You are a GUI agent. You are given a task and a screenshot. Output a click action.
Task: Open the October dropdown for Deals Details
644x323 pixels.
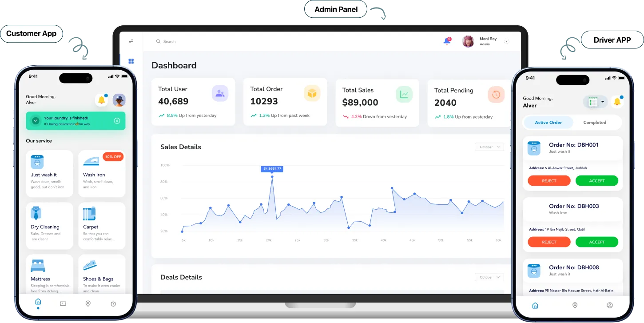click(x=489, y=277)
